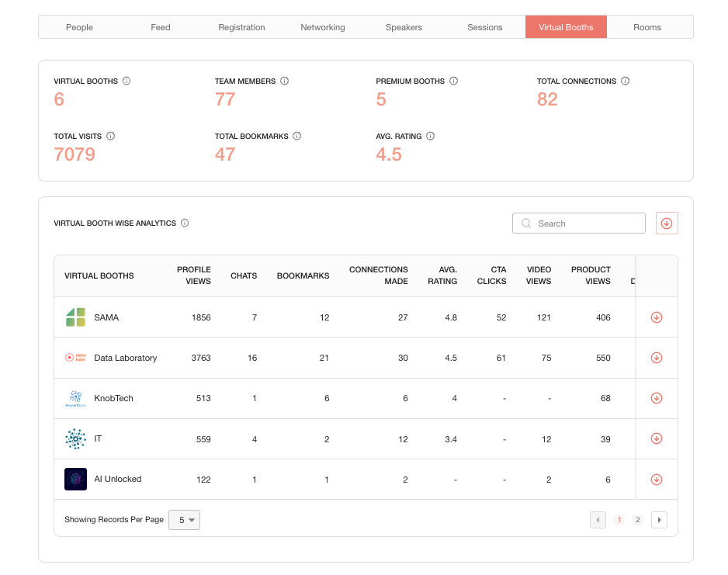Go to the previous page of records

click(x=598, y=520)
